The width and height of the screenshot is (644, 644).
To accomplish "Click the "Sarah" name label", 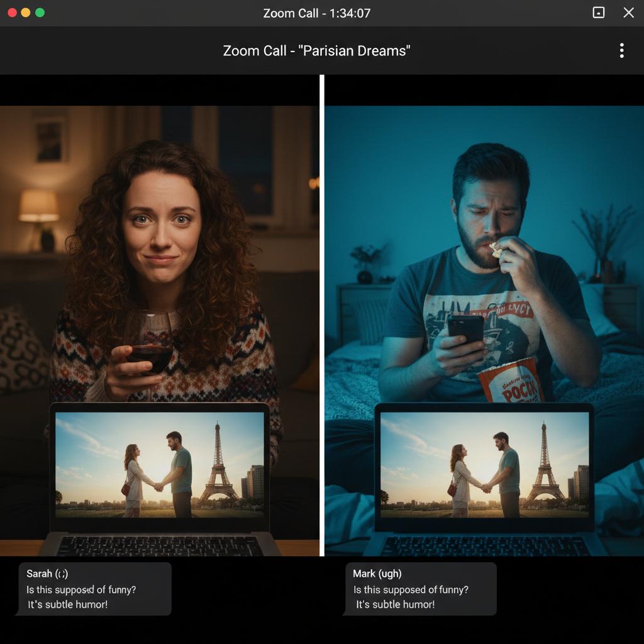I will (39, 574).
